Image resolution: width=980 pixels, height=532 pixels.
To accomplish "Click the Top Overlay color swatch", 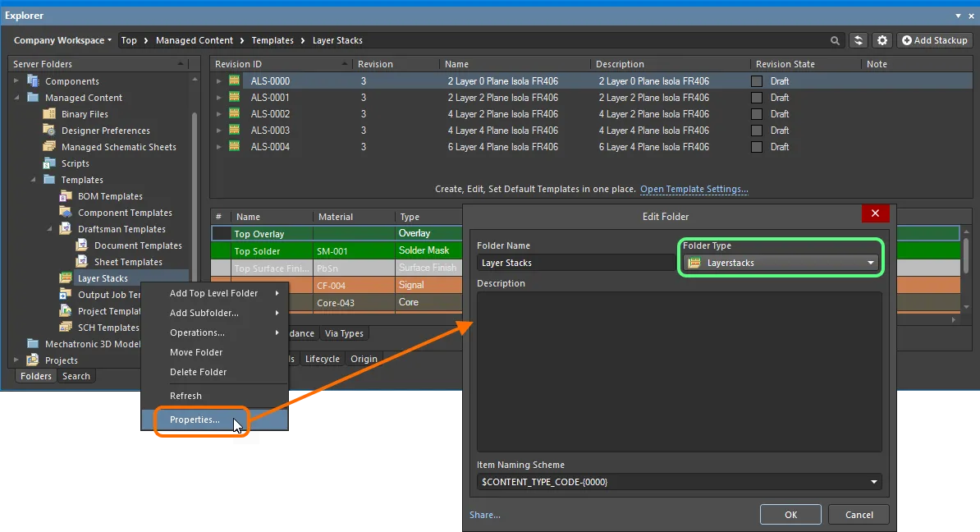I will point(222,233).
